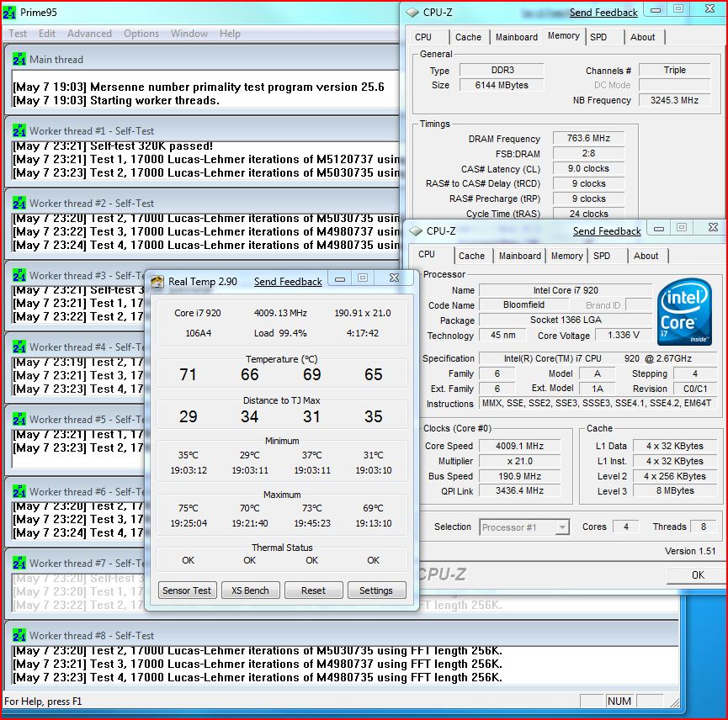Click the Code Name field Bloomfield
The height and width of the screenshot is (720, 728).
pos(523,304)
